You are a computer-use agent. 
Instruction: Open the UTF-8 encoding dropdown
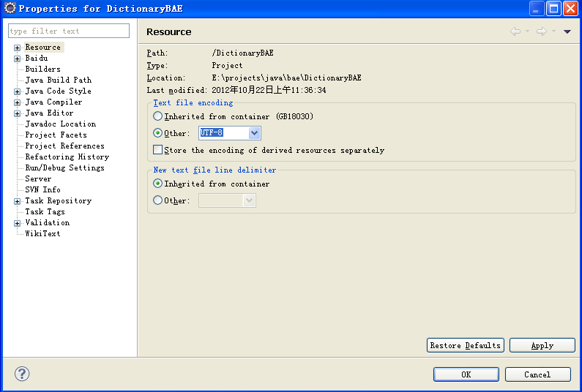coord(254,133)
